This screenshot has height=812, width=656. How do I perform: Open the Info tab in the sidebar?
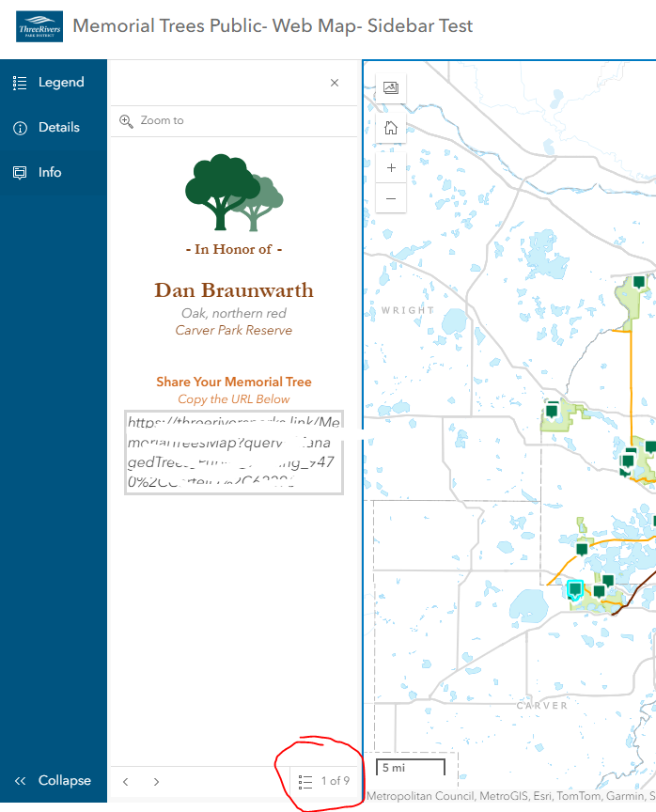pos(54,172)
